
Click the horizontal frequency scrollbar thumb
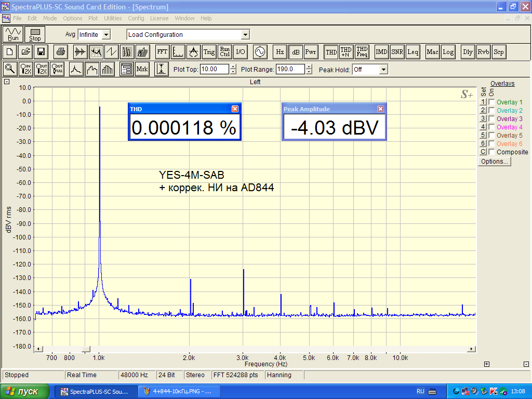86,349
